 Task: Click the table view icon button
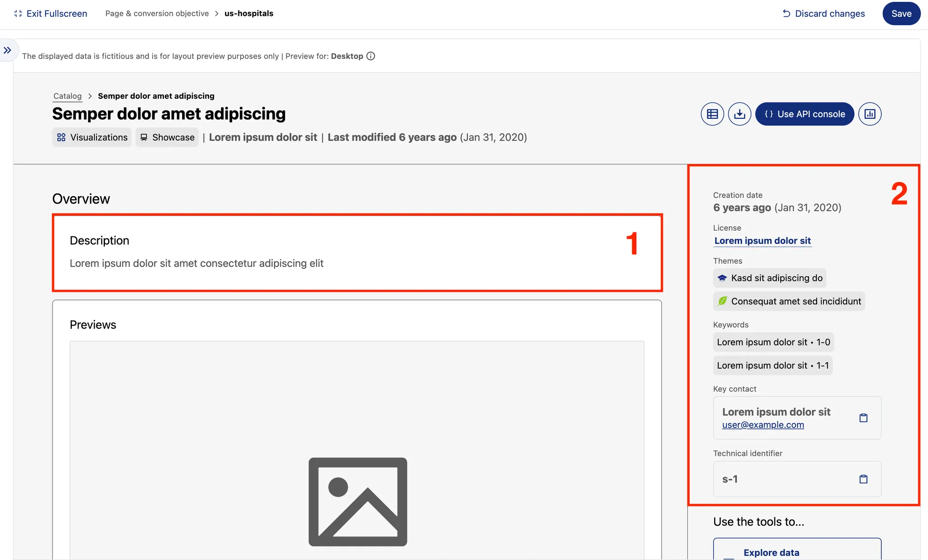[x=712, y=114]
